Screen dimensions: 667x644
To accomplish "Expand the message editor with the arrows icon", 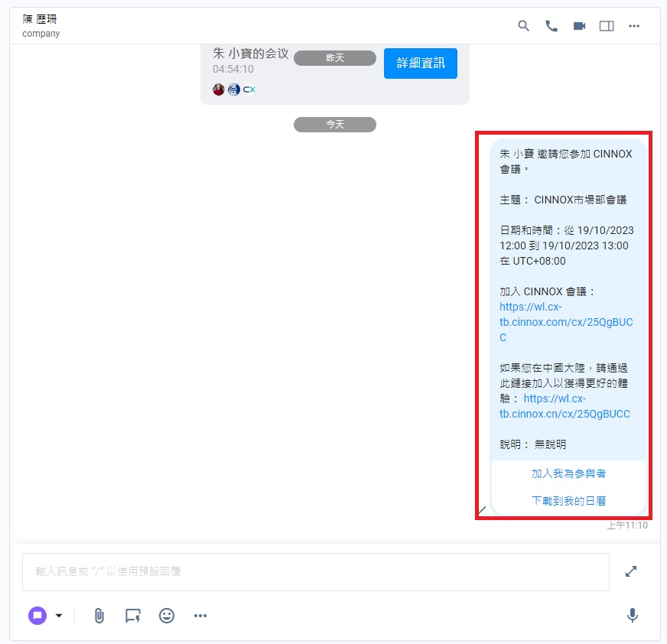I will click(x=631, y=571).
